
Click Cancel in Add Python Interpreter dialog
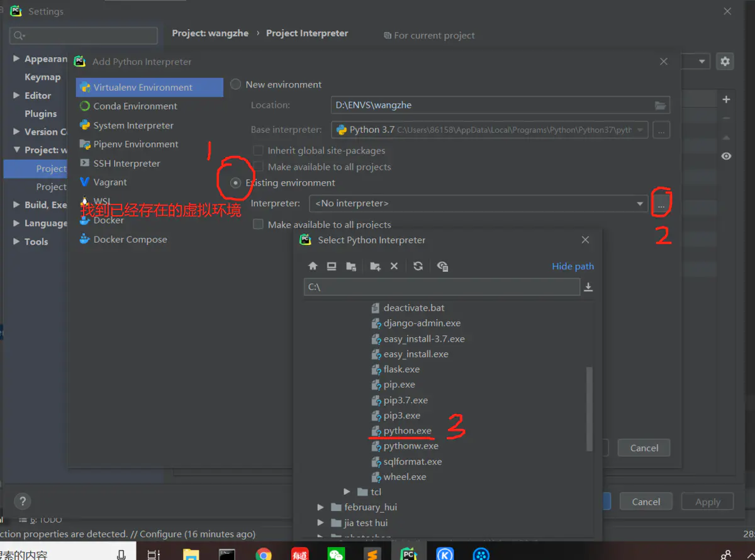point(644,448)
